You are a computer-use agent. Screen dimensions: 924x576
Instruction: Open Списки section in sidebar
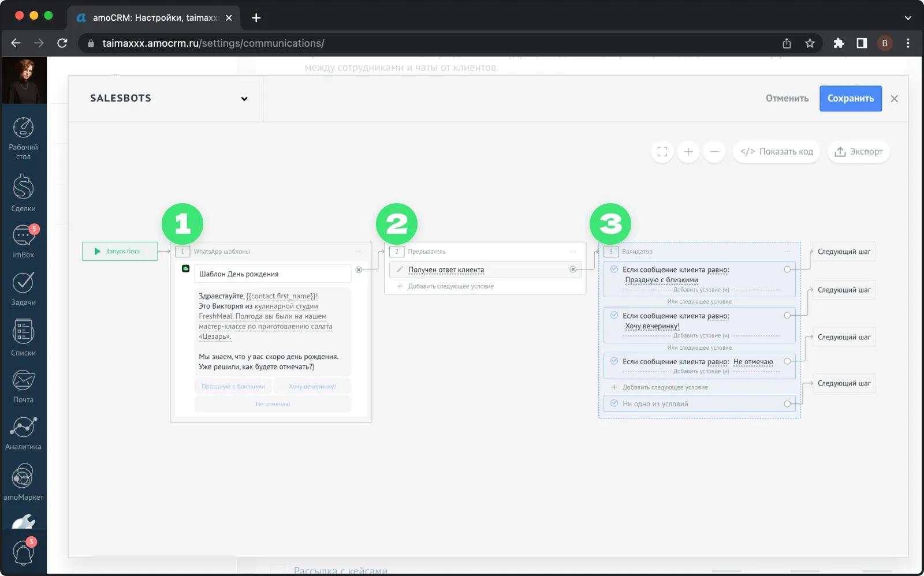23,338
